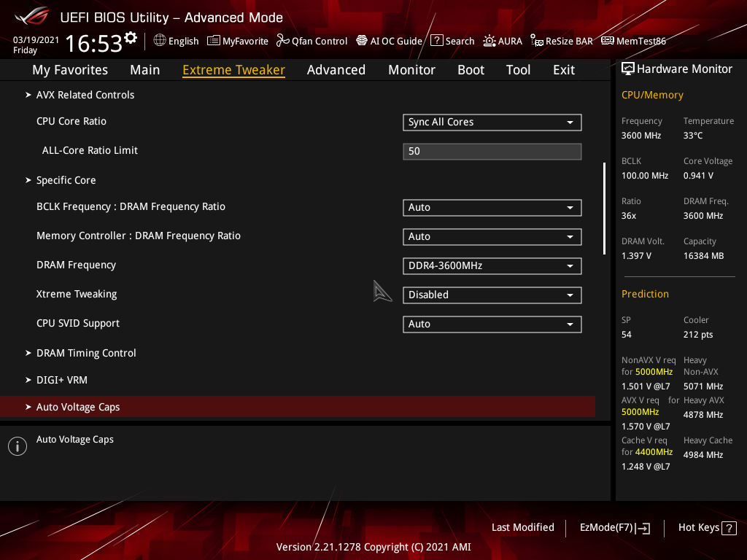Screen dimensions: 747x560
Task: Open the Auto Voltage Caps submenu
Action: click(x=298, y=407)
